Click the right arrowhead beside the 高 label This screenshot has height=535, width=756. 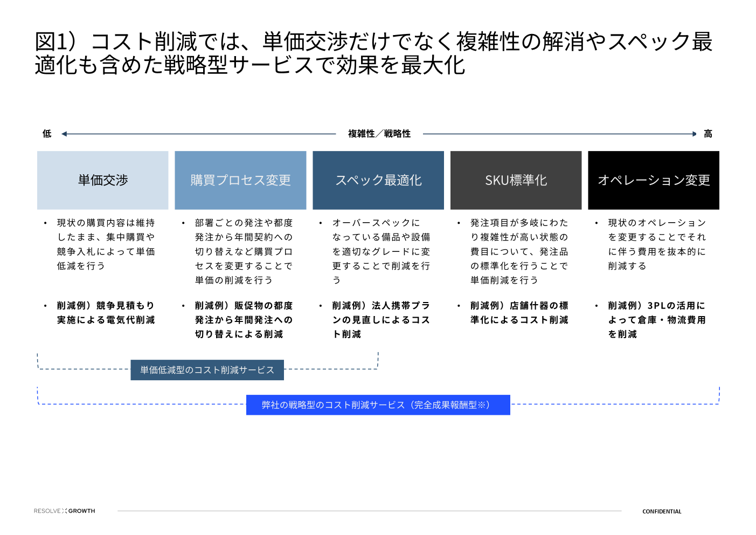coord(694,134)
